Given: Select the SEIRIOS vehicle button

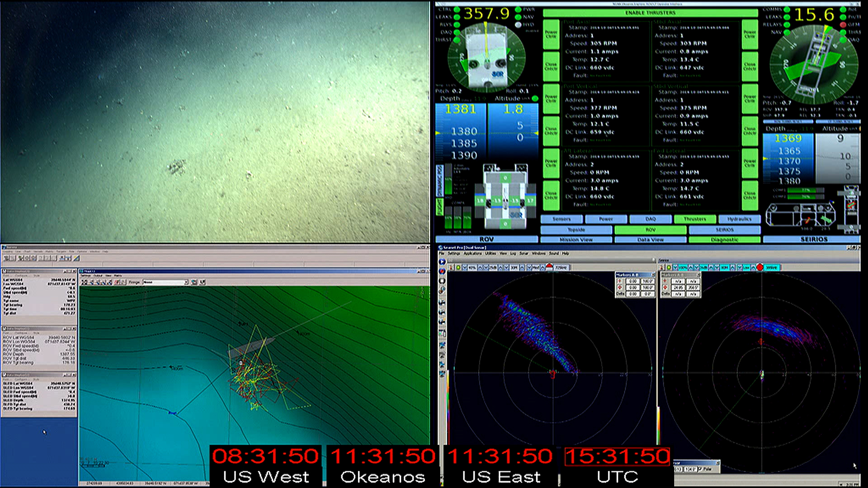Looking at the screenshot, I should coord(724,230).
